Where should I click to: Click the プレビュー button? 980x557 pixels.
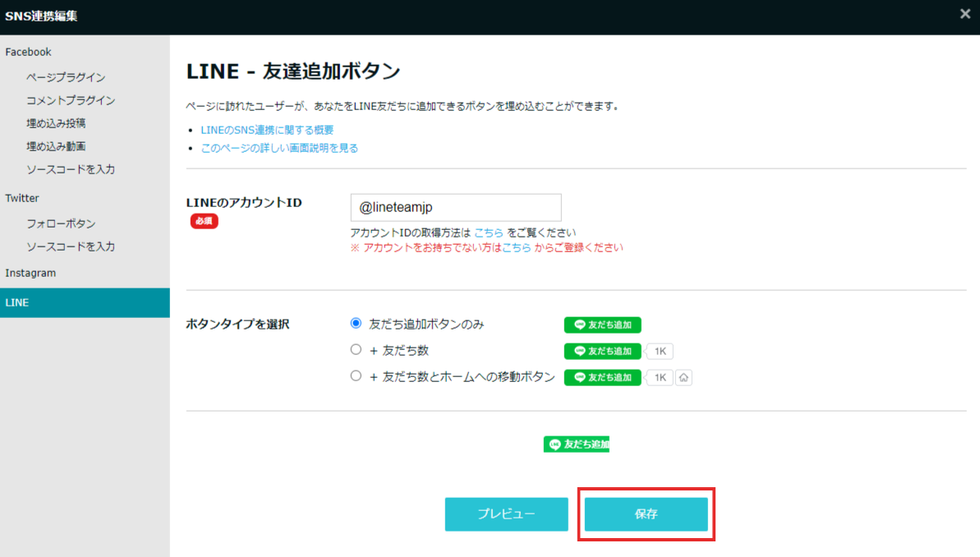[506, 513]
